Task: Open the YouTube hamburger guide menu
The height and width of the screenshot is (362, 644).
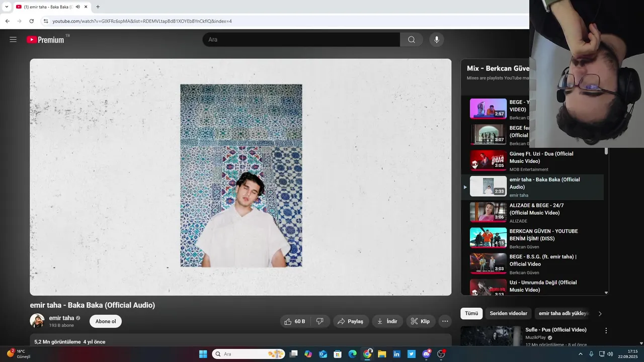Action: [13, 40]
